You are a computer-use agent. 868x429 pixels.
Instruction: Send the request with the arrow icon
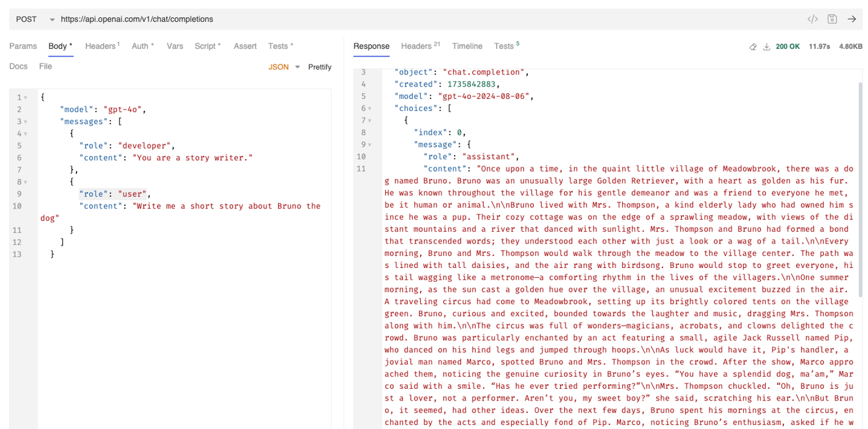pos(851,19)
